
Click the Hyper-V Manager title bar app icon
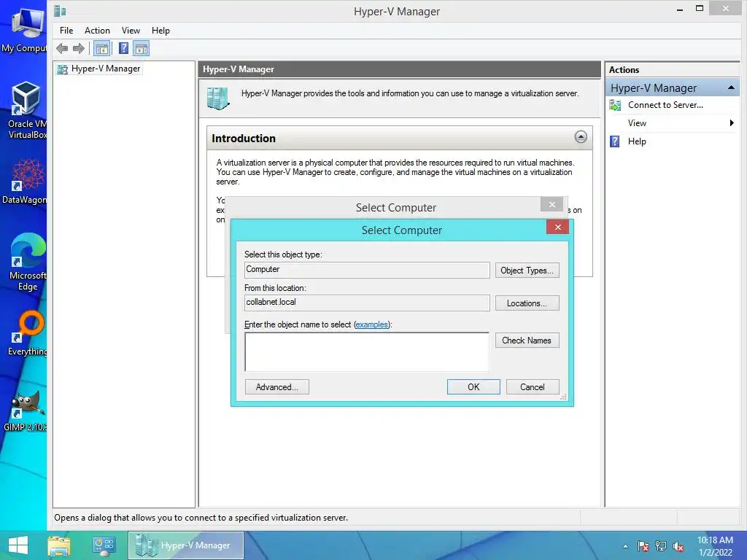[x=60, y=11]
